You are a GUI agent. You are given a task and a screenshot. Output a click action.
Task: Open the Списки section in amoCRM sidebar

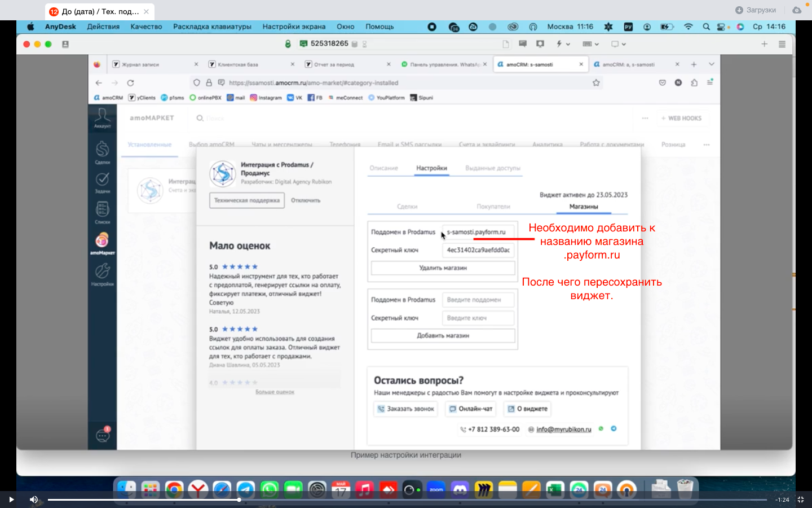[x=102, y=212]
